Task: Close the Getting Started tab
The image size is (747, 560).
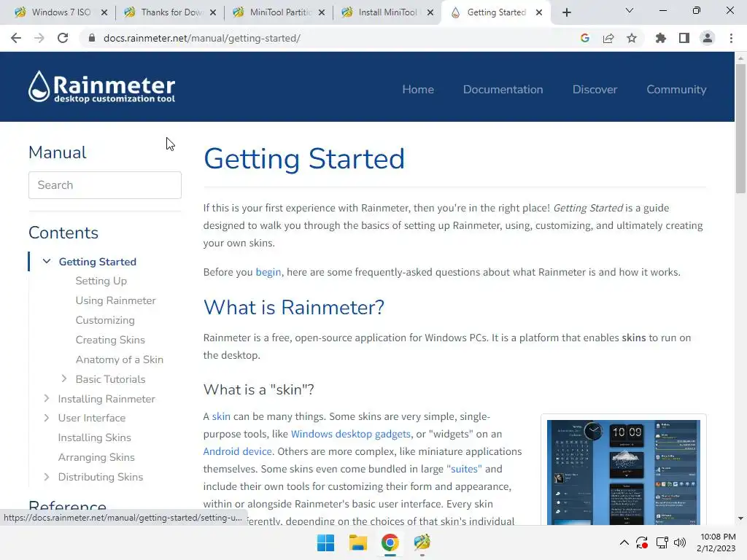Action: pyautogui.click(x=539, y=12)
